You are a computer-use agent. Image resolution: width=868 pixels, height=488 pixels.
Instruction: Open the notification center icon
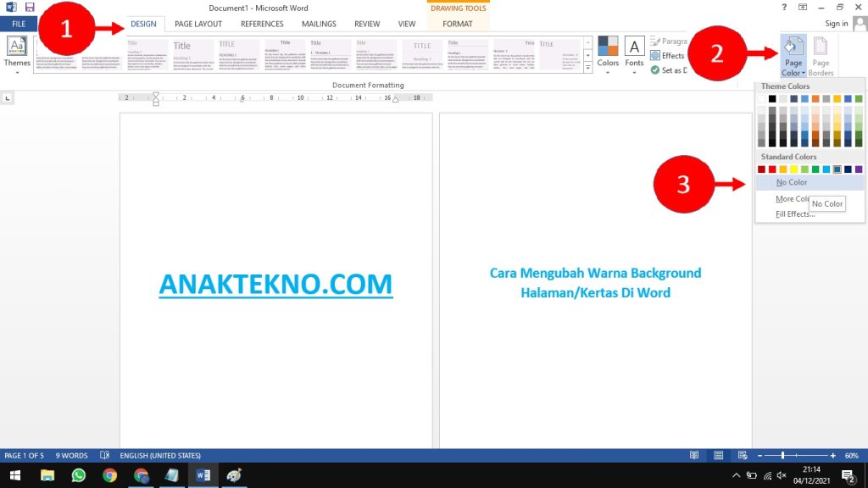point(848,475)
